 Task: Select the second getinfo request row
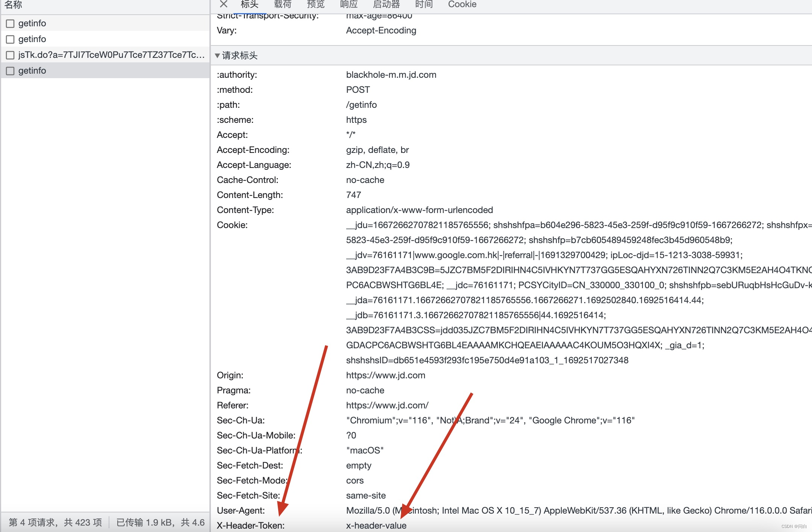coord(105,39)
